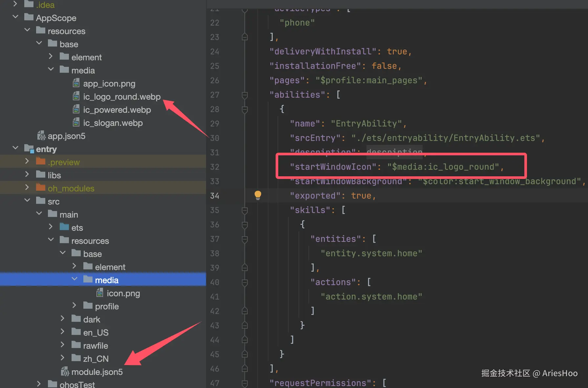This screenshot has width=588, height=388.
Task: Expand the .preview folder chevron
Action: tap(27, 161)
